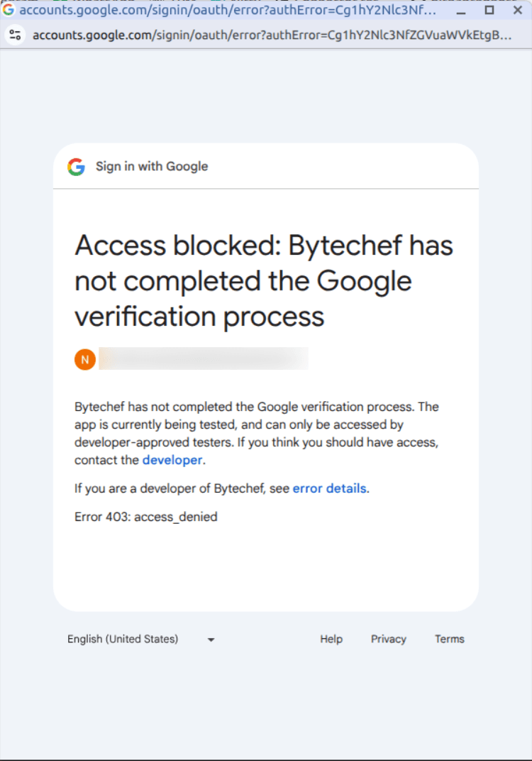Click the Google G logo in the header
The height and width of the screenshot is (761, 532).
(x=76, y=166)
